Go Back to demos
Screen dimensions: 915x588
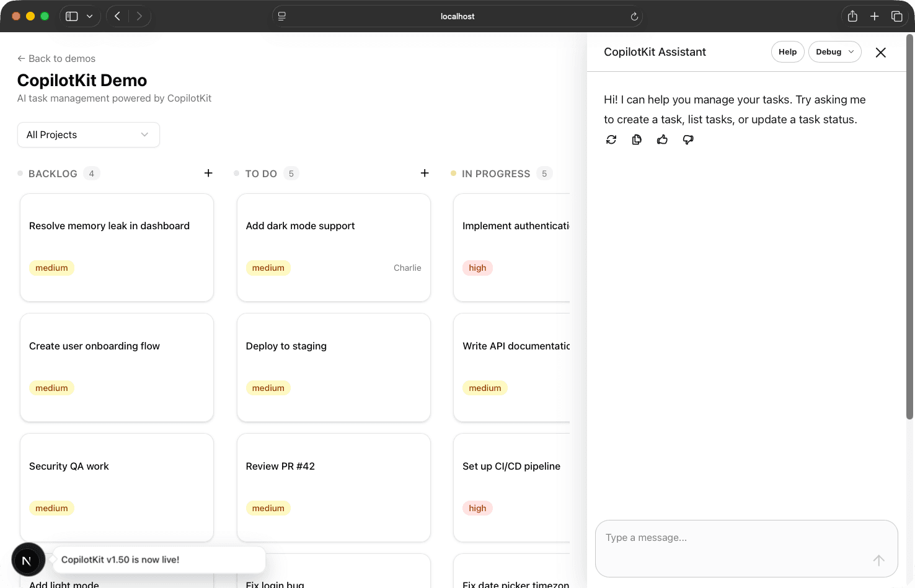point(56,58)
